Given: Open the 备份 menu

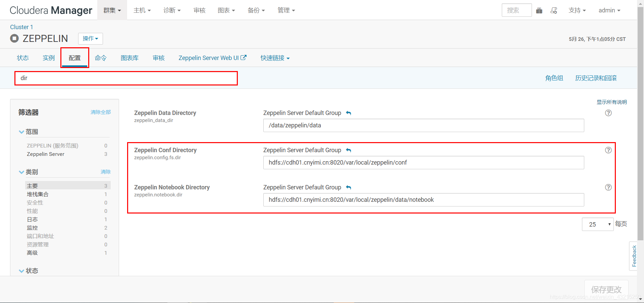Looking at the screenshot, I should [256, 10].
